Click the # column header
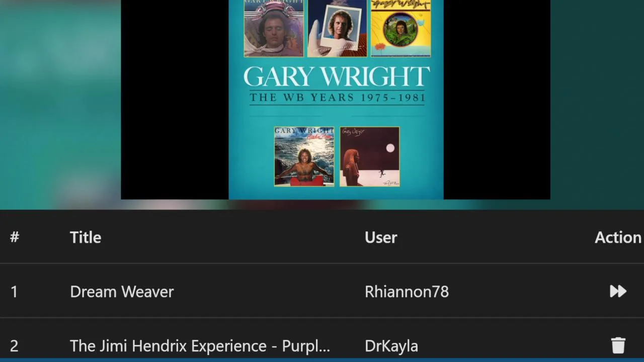This screenshot has height=362, width=644. click(15, 237)
